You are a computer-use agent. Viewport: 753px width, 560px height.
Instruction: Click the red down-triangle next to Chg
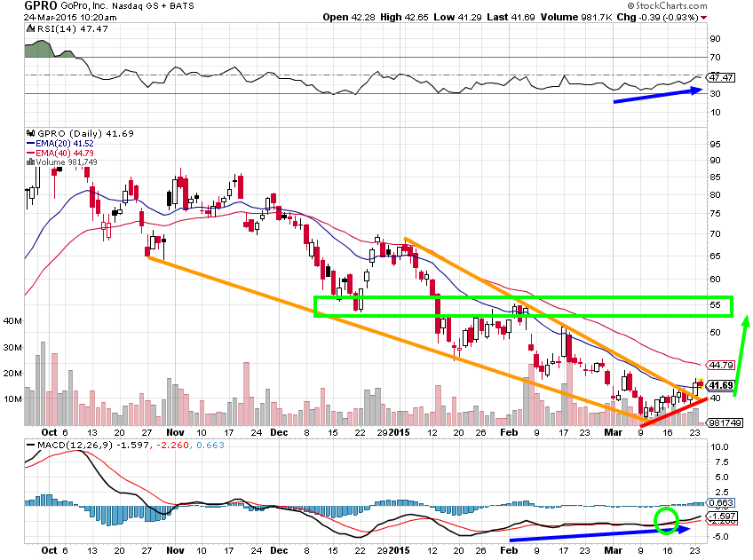[x=703, y=18]
